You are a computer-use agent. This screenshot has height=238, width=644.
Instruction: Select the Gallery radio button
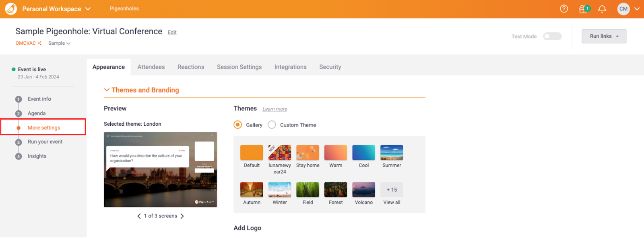click(238, 125)
